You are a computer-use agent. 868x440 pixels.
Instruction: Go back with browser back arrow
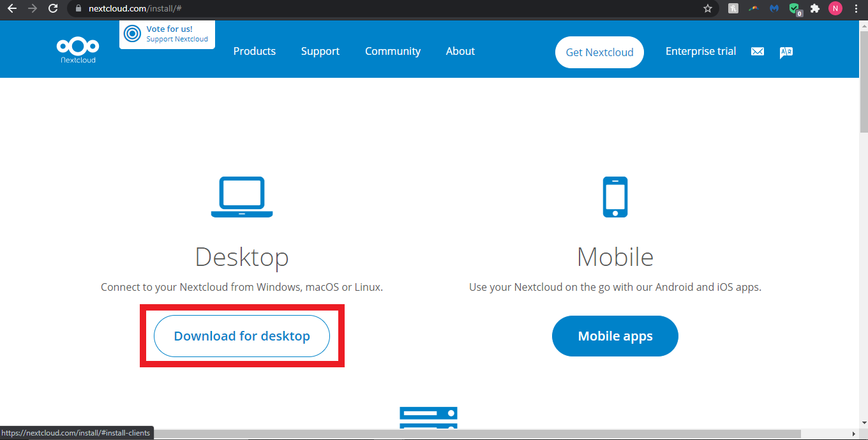point(11,9)
